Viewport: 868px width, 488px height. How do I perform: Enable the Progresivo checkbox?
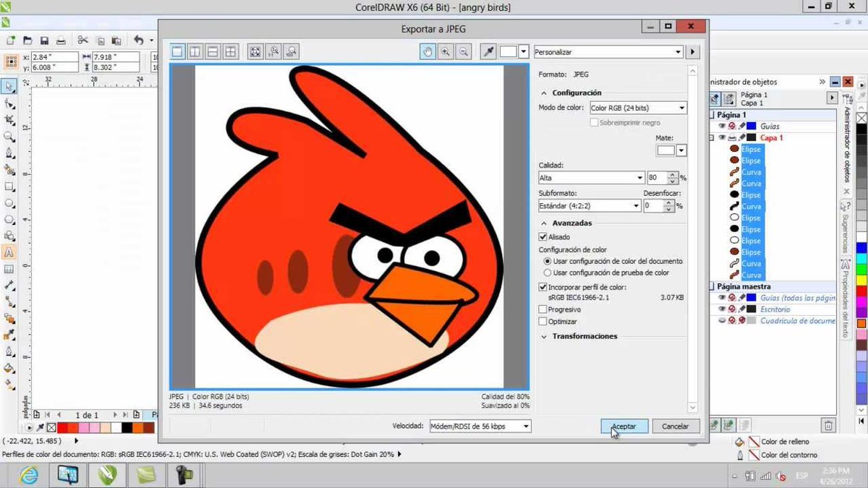coord(544,309)
